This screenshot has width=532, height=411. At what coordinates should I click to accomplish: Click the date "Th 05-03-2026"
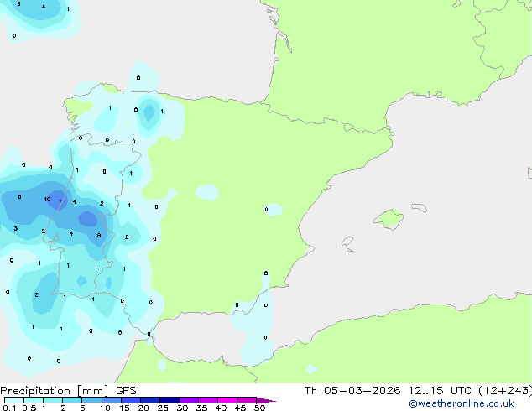pos(352,391)
